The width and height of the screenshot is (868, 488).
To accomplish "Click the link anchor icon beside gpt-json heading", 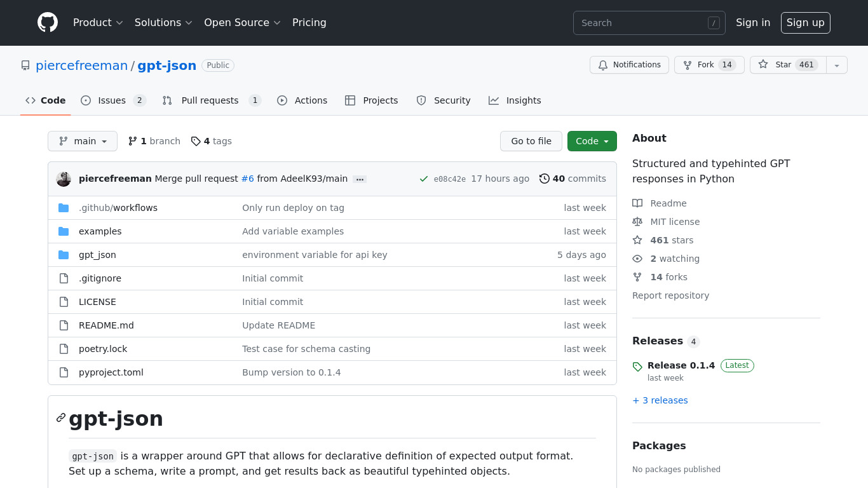I will (x=61, y=417).
